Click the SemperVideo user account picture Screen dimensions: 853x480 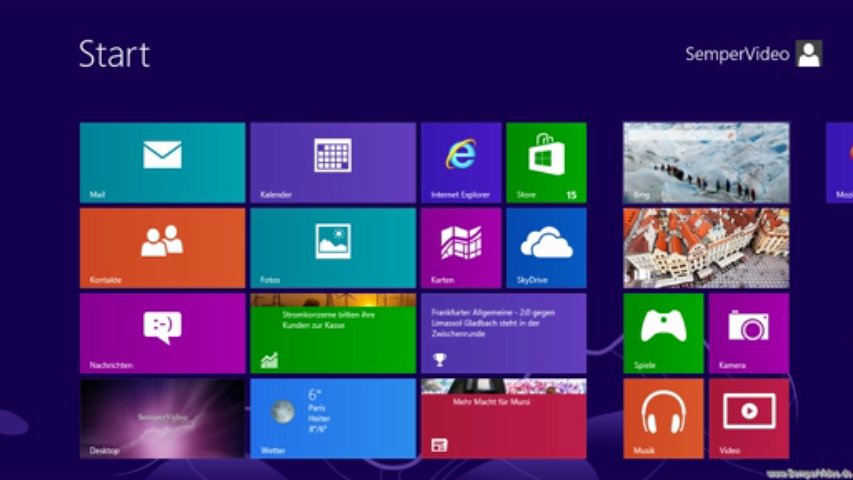[x=808, y=54]
